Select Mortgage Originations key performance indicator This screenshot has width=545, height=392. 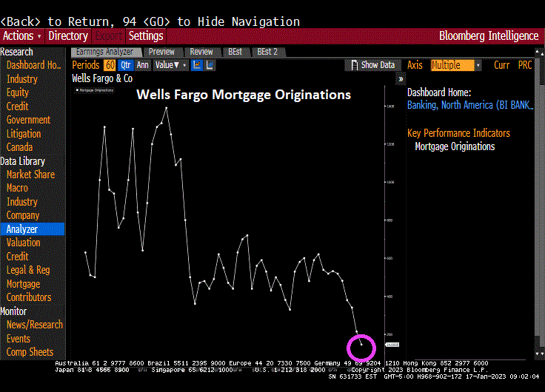coord(455,146)
